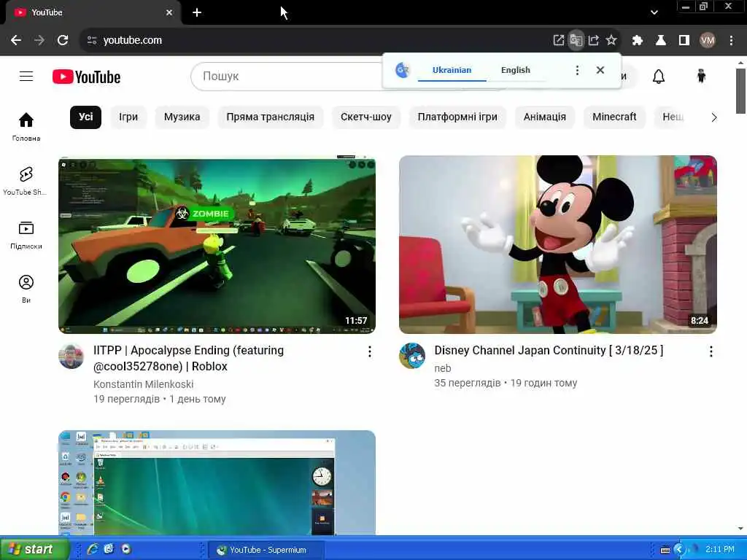Close the YouTube tab

click(169, 13)
